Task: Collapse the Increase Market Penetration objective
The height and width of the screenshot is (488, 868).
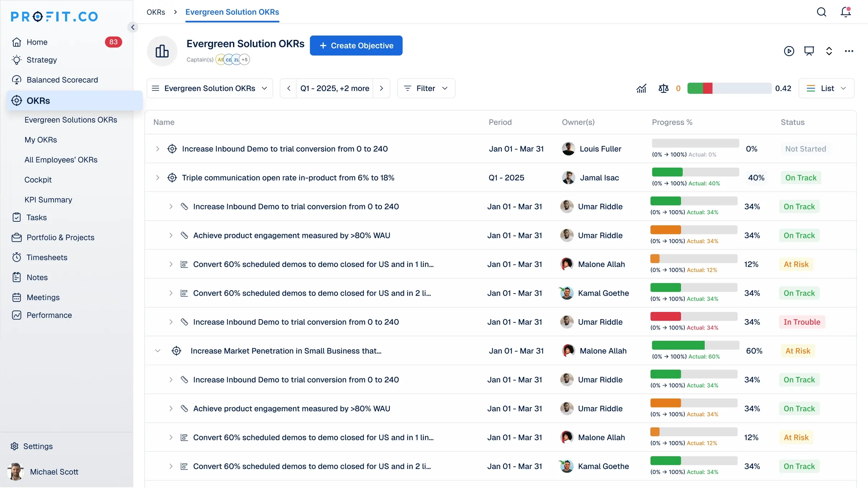Action: [157, 351]
